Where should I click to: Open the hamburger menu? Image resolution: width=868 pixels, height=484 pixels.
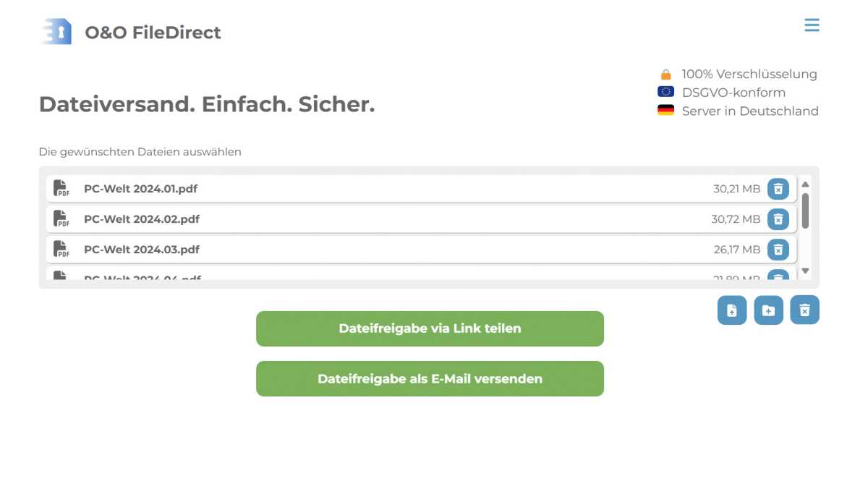pos(812,25)
